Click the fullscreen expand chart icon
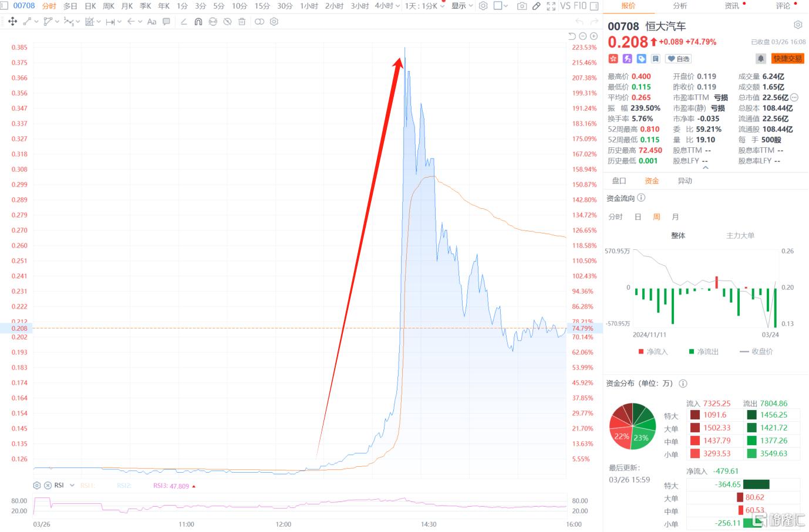The height and width of the screenshot is (532, 809). tap(551, 6)
